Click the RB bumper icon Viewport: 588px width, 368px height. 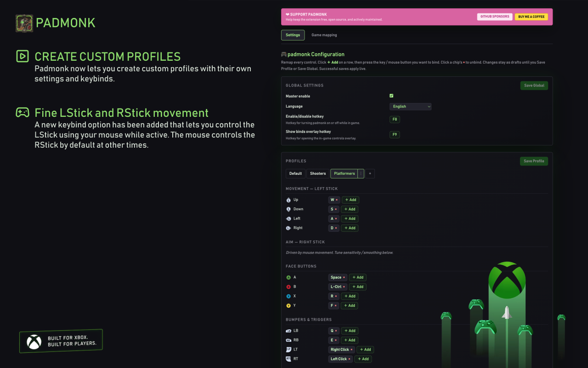pos(288,340)
